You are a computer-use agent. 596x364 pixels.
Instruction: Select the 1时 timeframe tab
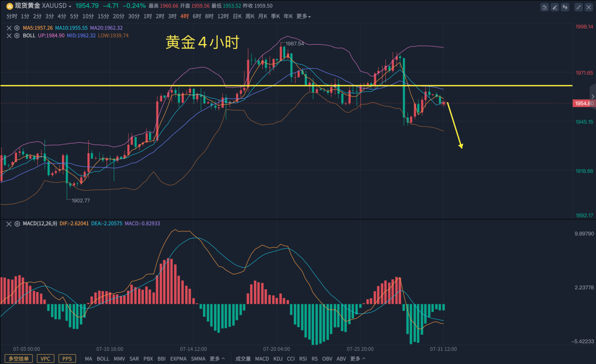pos(148,16)
